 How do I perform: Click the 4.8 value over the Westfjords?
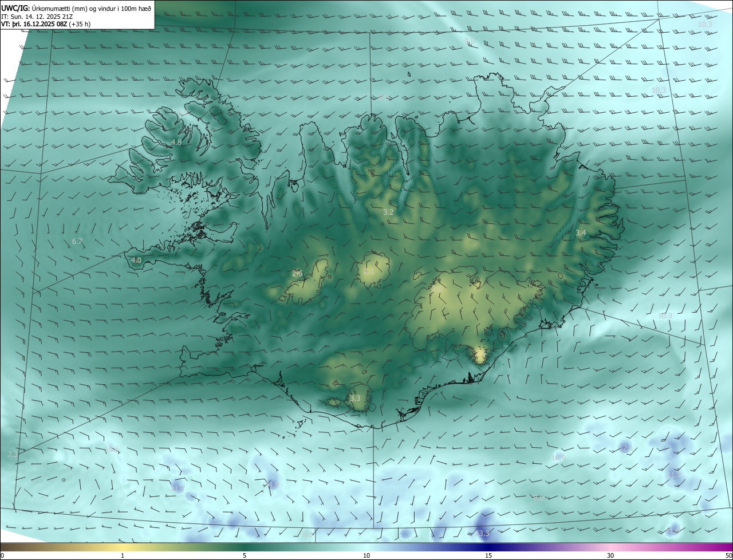[x=176, y=142]
